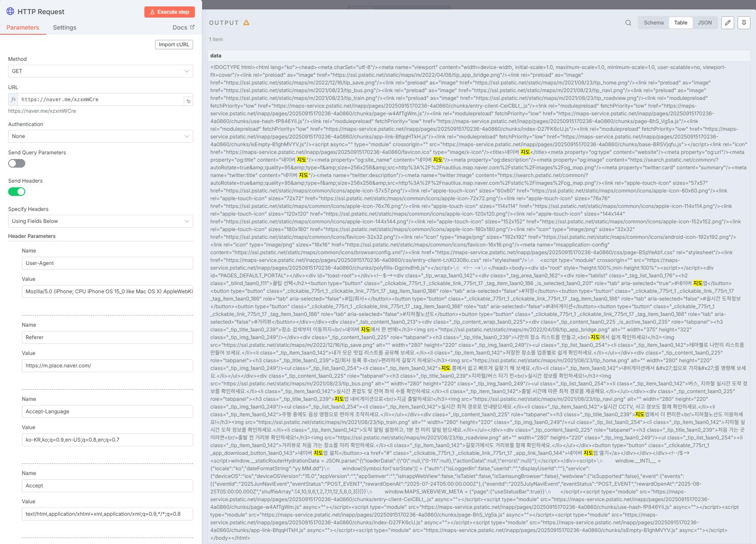Run the node with Execute step
Screen dimensions: 756x544
coord(170,12)
